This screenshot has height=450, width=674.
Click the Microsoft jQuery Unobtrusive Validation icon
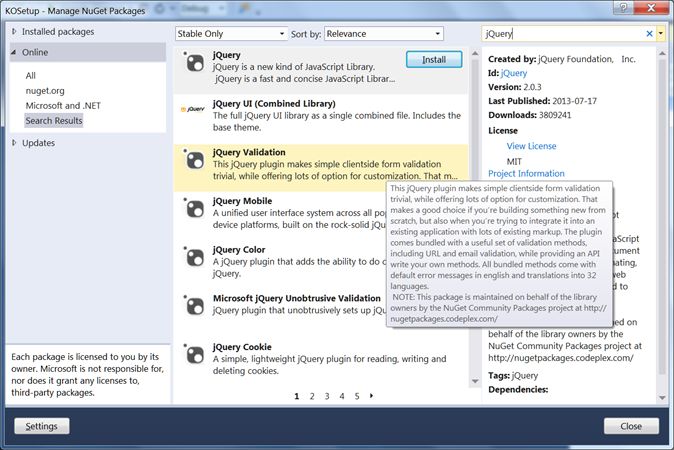click(195, 306)
